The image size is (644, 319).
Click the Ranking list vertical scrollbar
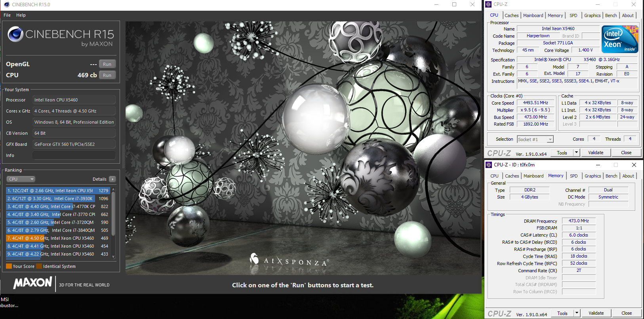pyautogui.click(x=113, y=223)
